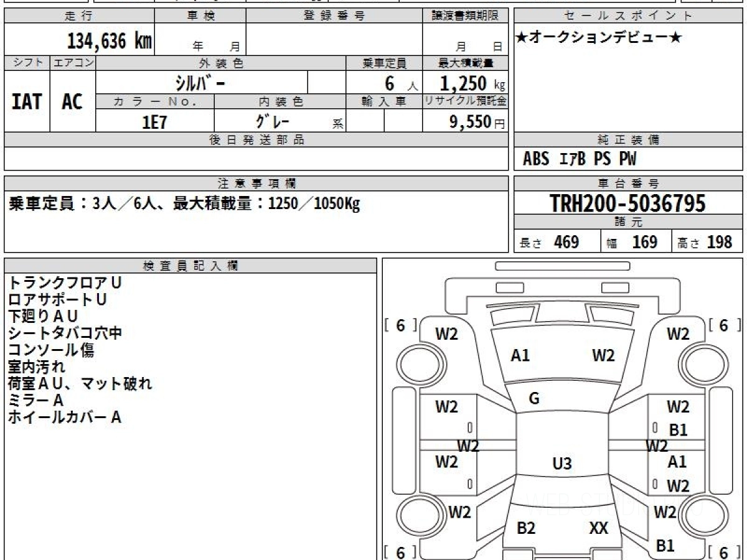Click the note ホイールカバーA
747x560 pixels.
(x=64, y=417)
